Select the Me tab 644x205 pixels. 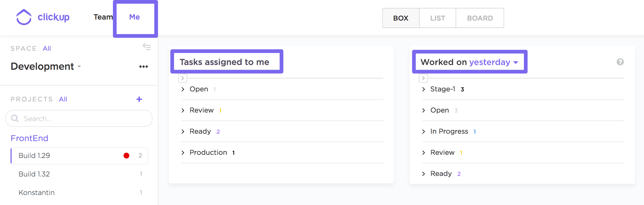coord(135,17)
